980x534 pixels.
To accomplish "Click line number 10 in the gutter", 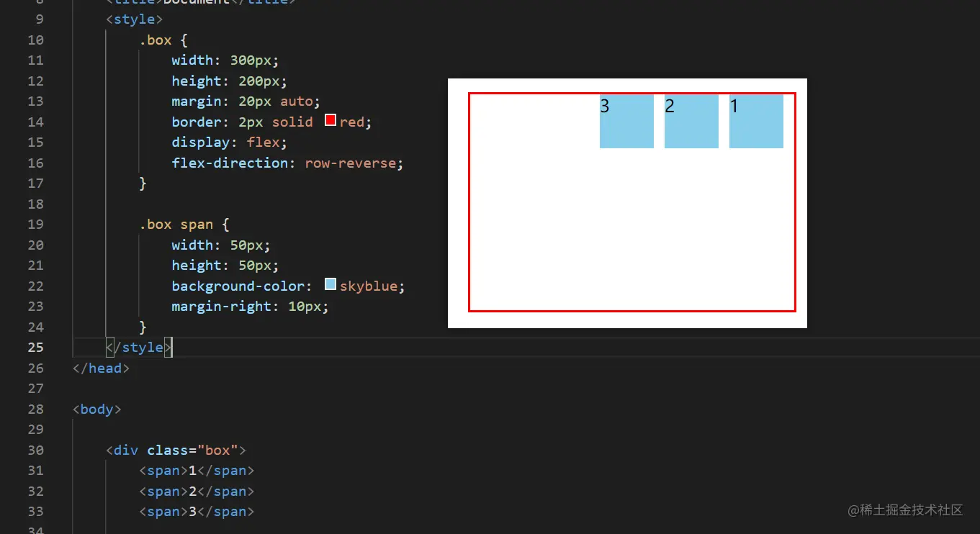I will click(x=35, y=40).
